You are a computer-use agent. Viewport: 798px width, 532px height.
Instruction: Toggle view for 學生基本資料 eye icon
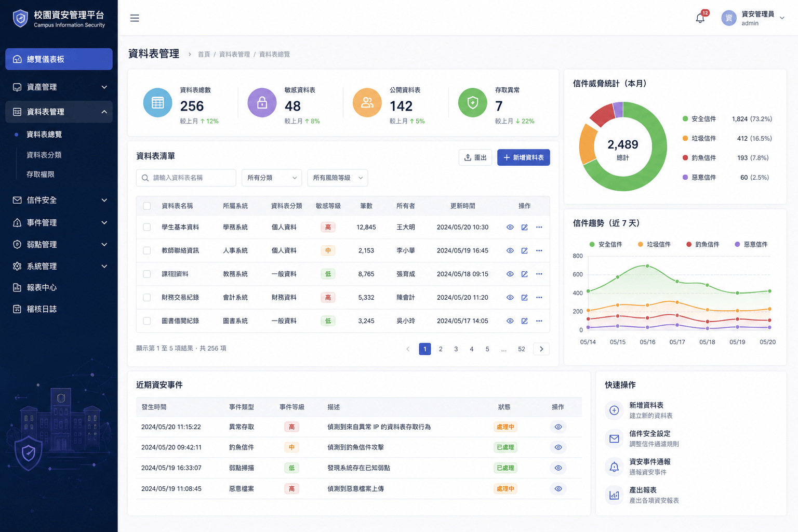point(510,227)
